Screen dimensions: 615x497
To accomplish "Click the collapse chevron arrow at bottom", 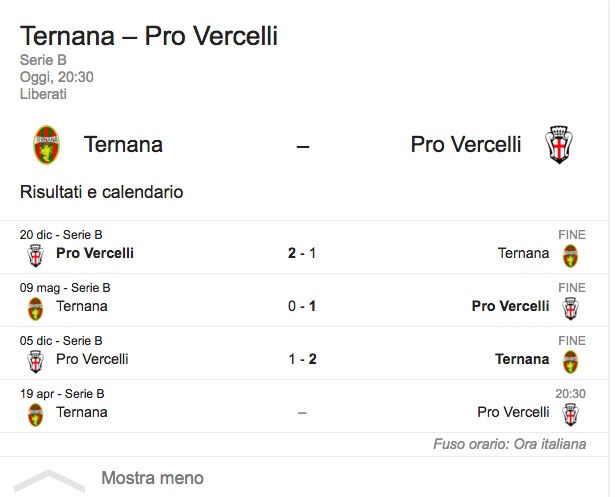I will 48,480.
